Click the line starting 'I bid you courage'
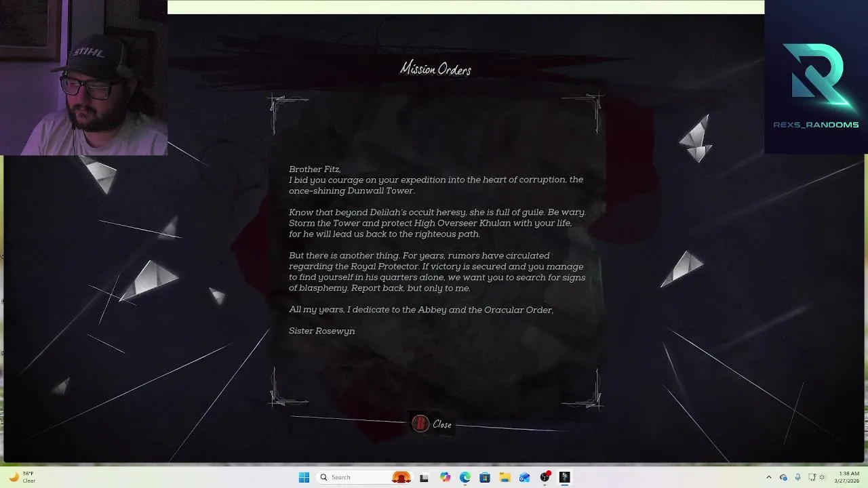Image resolution: width=868 pixels, height=488 pixels. point(436,180)
